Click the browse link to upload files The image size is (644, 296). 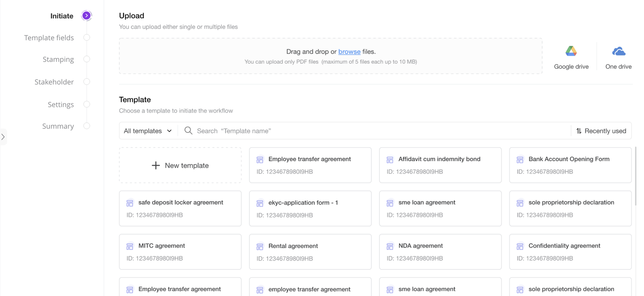click(x=349, y=51)
